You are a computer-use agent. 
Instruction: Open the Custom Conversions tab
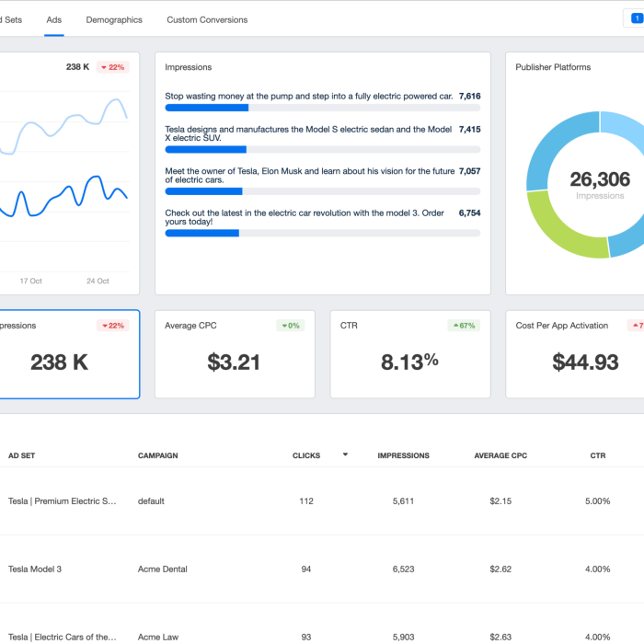(x=207, y=19)
